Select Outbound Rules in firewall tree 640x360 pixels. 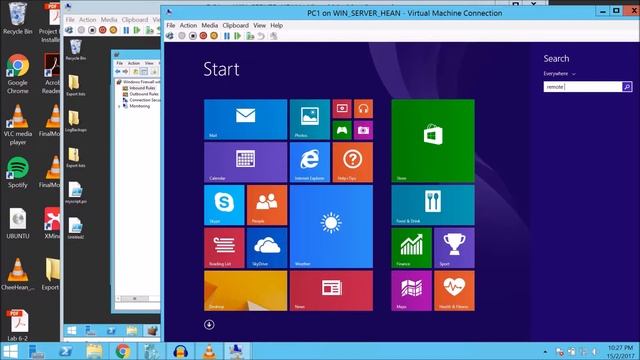point(143,94)
